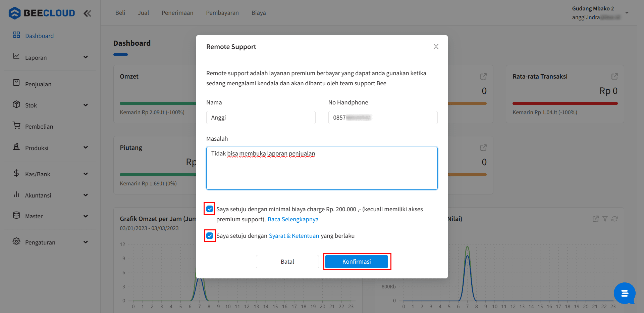This screenshot has width=644, height=313.
Task: Open the chat bubble support icon
Action: click(625, 294)
